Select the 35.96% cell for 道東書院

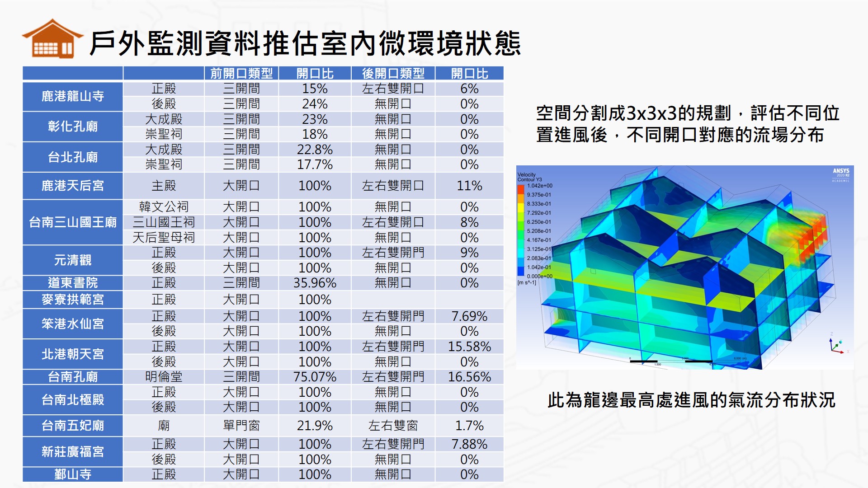click(315, 283)
